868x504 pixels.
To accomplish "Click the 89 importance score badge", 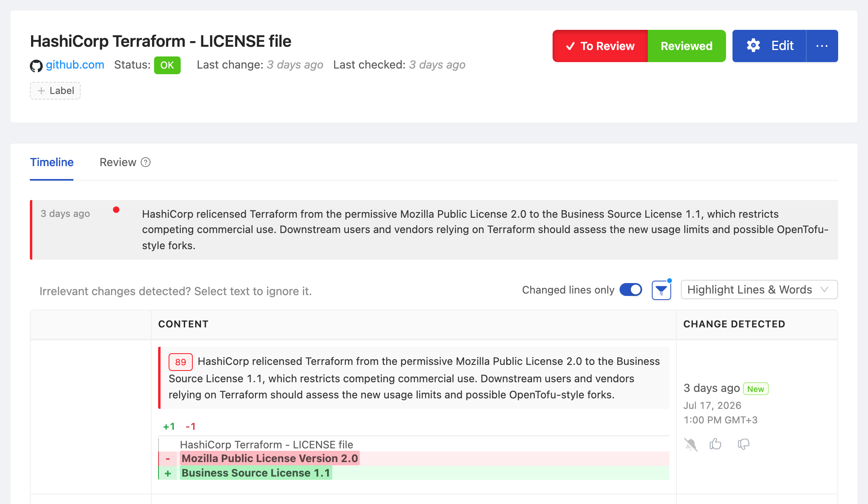I will point(180,362).
